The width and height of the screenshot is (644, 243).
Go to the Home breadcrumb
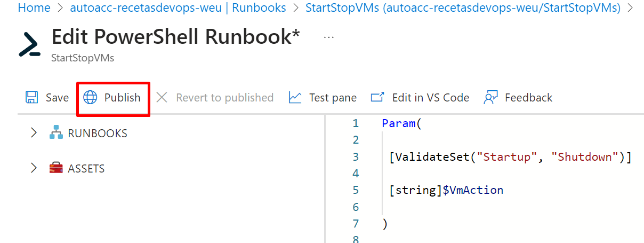click(x=34, y=8)
